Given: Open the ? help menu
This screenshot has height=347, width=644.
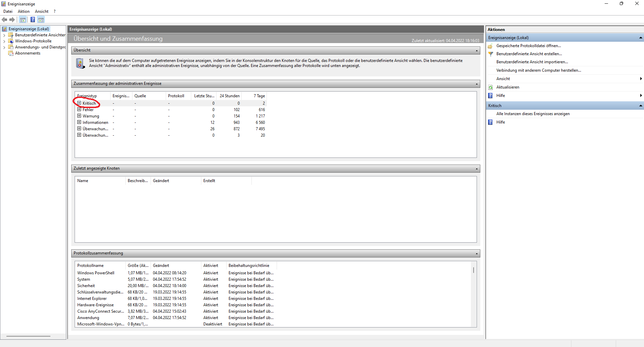Looking at the screenshot, I should [x=54, y=11].
